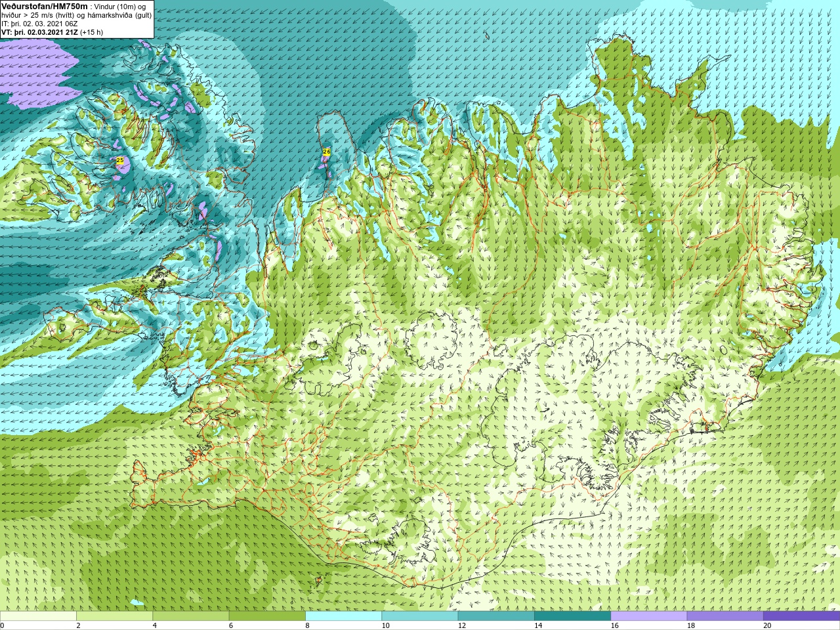The width and height of the screenshot is (840, 630).
Task: Pick the turquoise 10–12 legend swatch
Action: point(419,616)
